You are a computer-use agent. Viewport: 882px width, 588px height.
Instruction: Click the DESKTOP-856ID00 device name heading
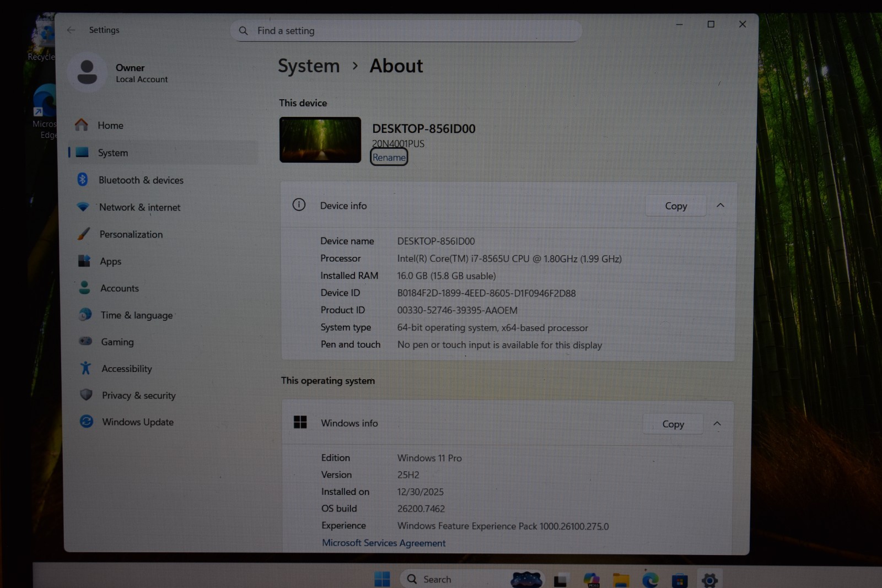click(x=424, y=128)
